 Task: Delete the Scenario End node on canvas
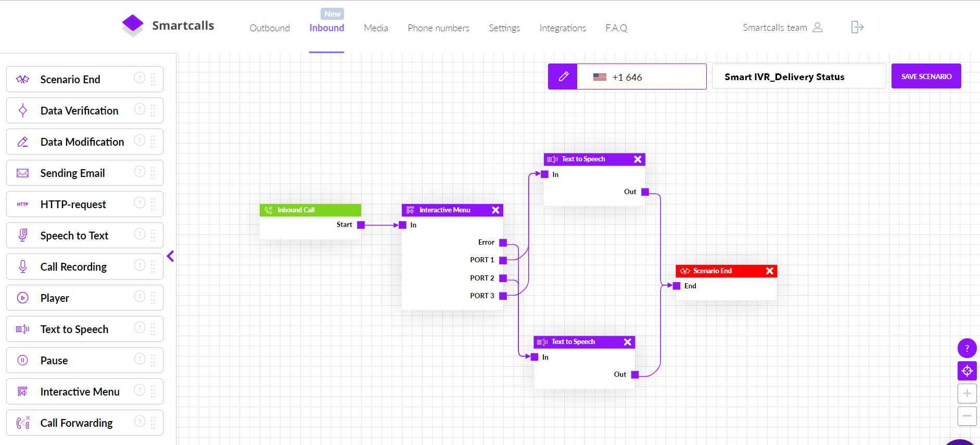click(x=769, y=271)
